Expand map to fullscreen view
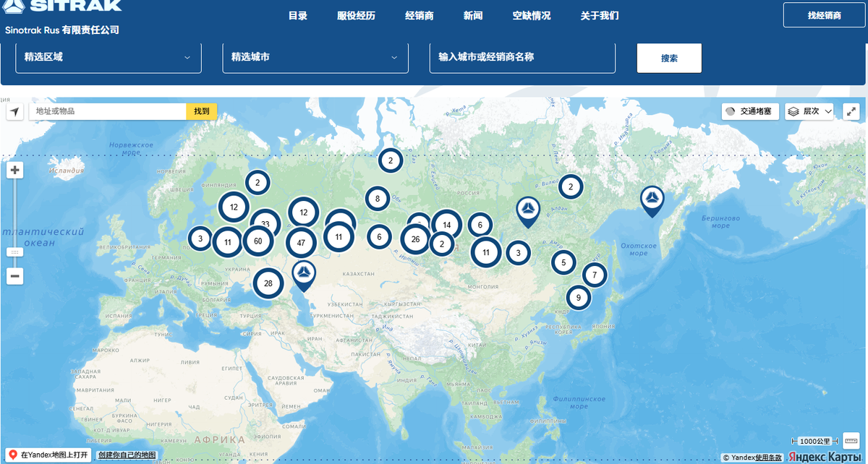Viewport: 868px width, 464px height. click(x=851, y=111)
